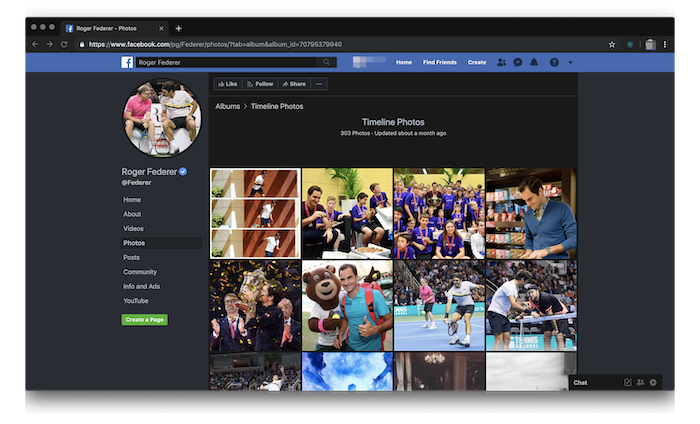
Task: Click the @Federer username
Action: (136, 183)
